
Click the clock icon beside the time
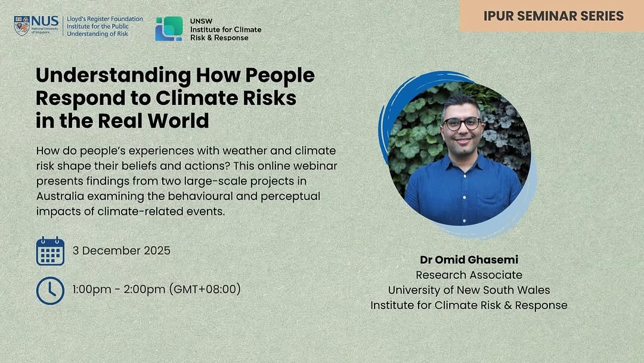coord(50,290)
